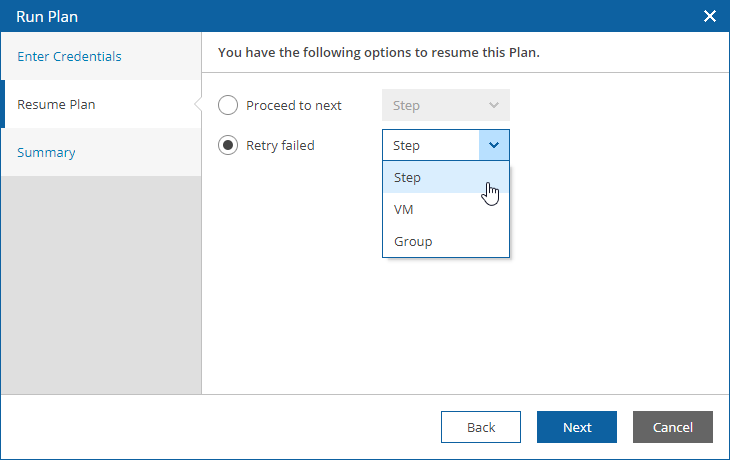
Task: Cancel the Run Plan wizard
Action: 673,427
